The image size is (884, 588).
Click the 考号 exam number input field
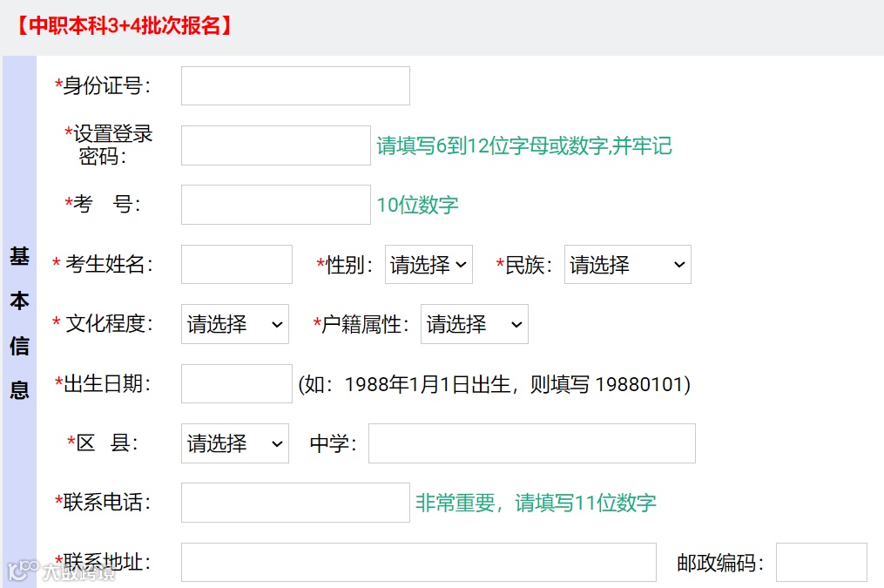pyautogui.click(x=275, y=204)
